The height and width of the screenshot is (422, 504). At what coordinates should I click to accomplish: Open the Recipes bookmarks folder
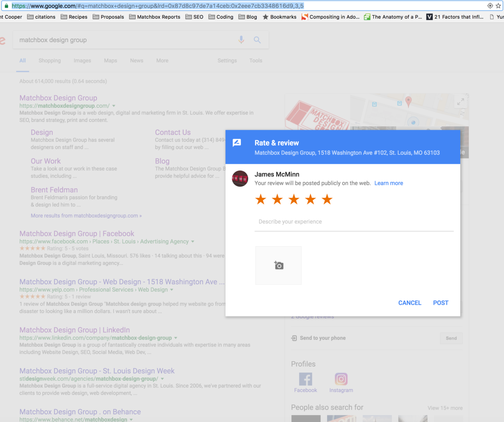tap(74, 17)
